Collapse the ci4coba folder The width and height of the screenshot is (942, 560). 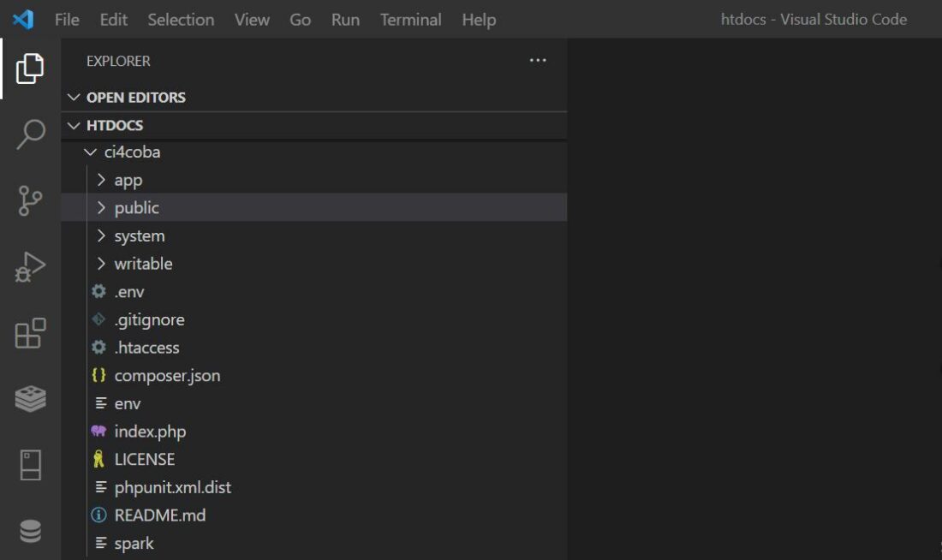132,152
